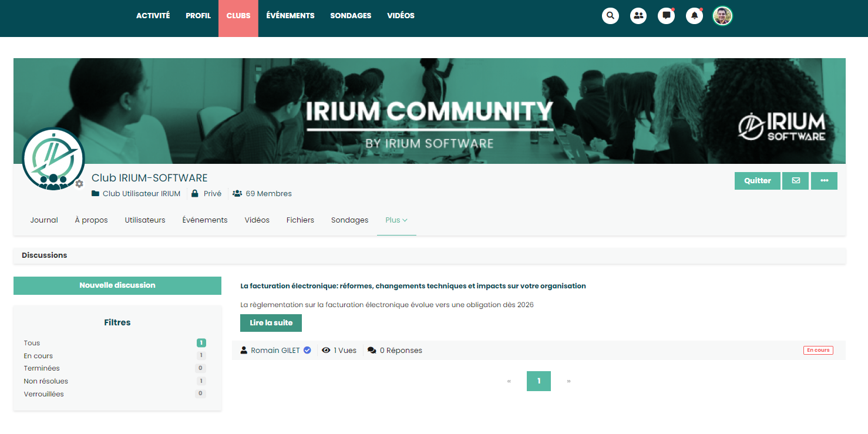This screenshot has height=434, width=868.
Task: Filter discussions by Non résolues
Action: pyautogui.click(x=46, y=381)
